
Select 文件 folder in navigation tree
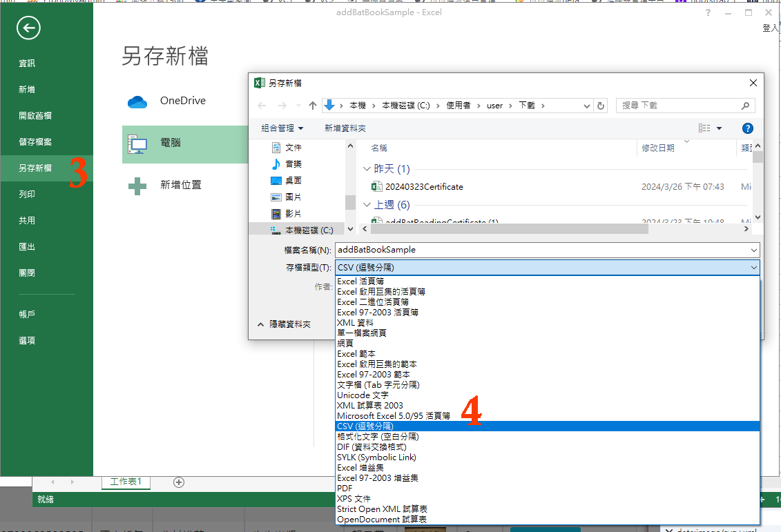tap(287, 148)
